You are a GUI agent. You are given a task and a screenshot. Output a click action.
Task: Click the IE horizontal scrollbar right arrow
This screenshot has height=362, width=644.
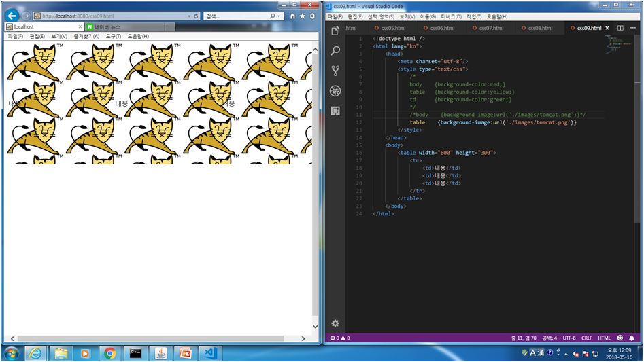pyautogui.click(x=303, y=338)
